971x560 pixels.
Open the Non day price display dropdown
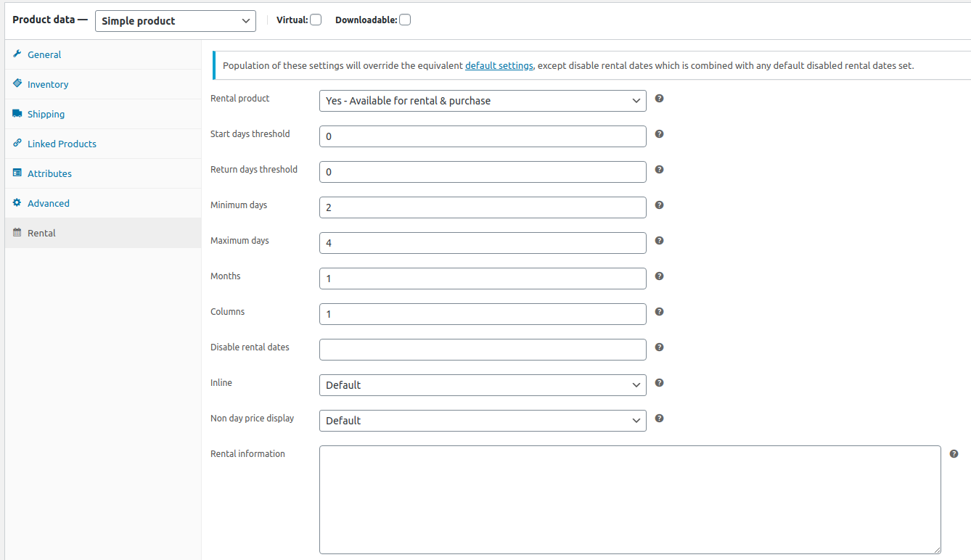(483, 421)
